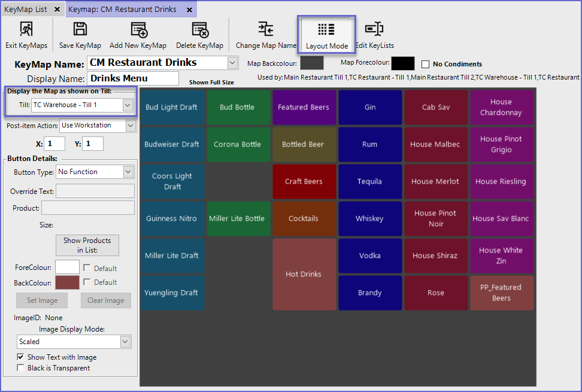The image size is (582, 392).
Task: Switch to the KeyMap List tab
Action: pos(26,10)
